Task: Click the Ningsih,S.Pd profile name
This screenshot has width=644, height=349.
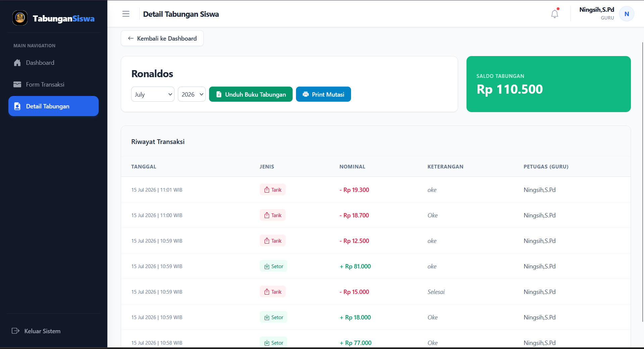Action: point(597,10)
